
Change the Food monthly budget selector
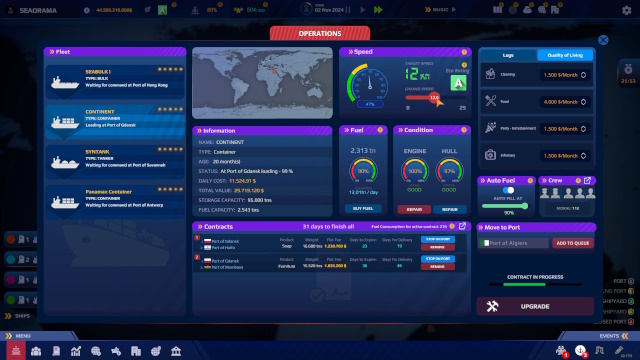pos(564,102)
